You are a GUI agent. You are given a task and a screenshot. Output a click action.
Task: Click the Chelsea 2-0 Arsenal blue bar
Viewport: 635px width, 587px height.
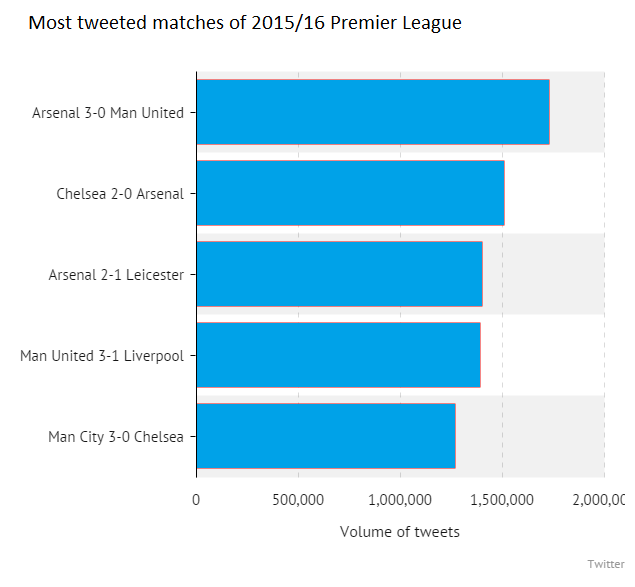(x=350, y=193)
